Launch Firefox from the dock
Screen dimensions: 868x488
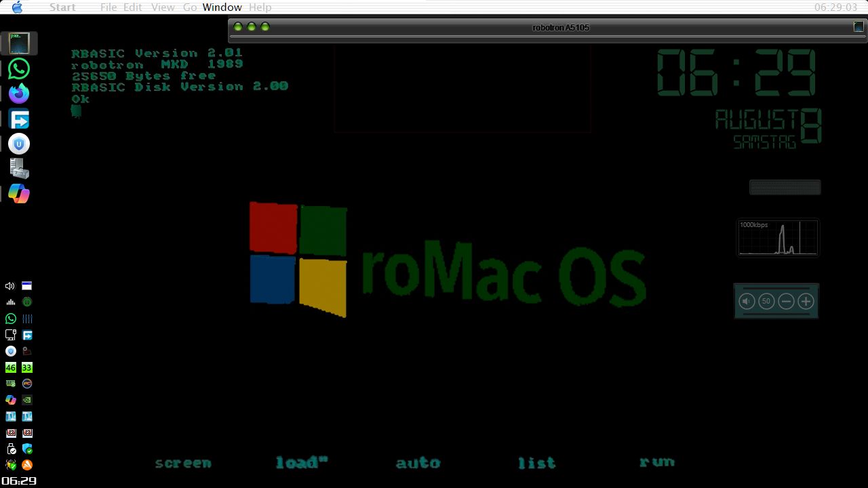coord(19,94)
